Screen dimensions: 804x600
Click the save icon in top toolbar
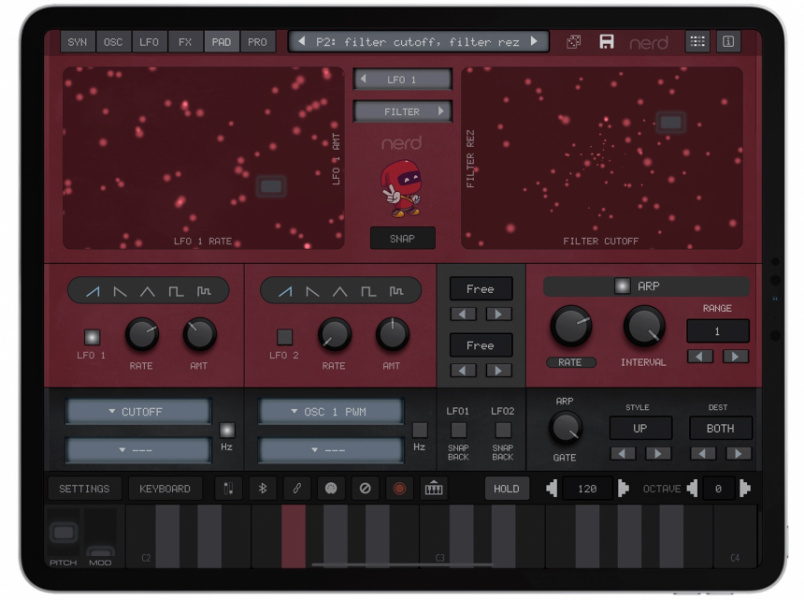[x=608, y=41]
